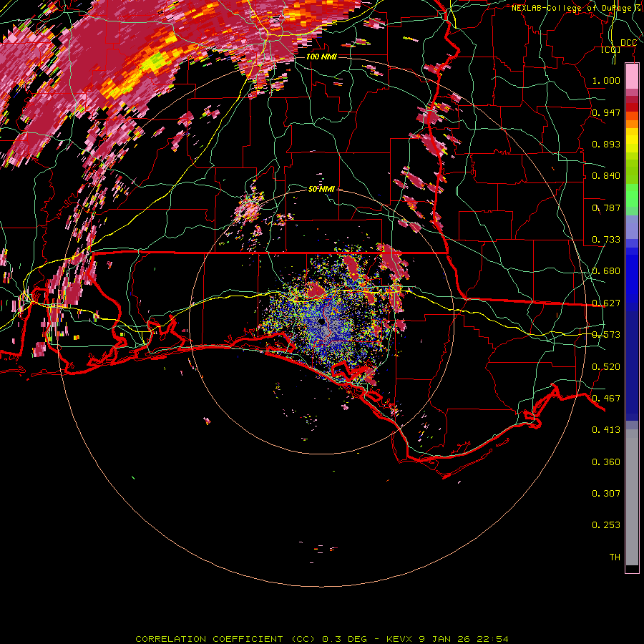
Task: Pick the light pink color bar segment
Action: (632, 77)
